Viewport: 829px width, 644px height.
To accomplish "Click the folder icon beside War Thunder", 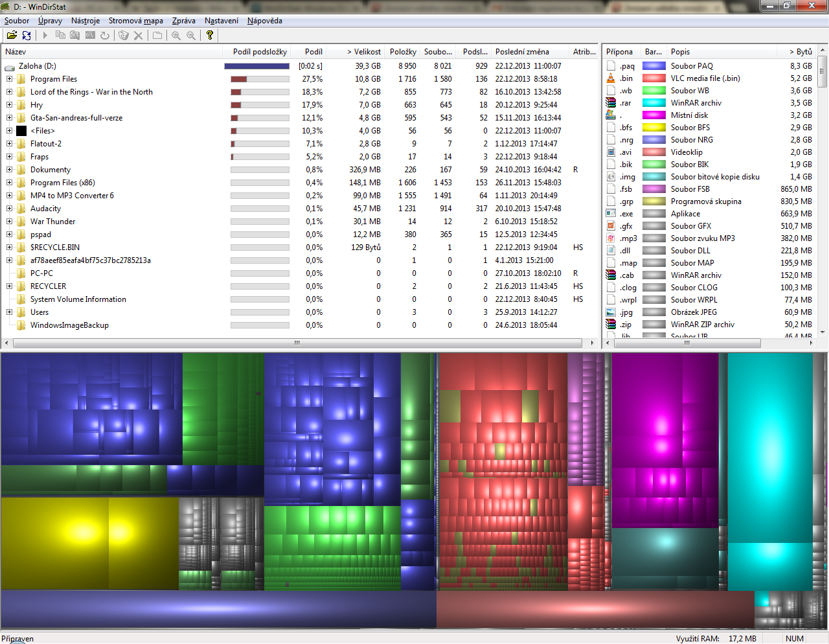I will tap(21, 222).
